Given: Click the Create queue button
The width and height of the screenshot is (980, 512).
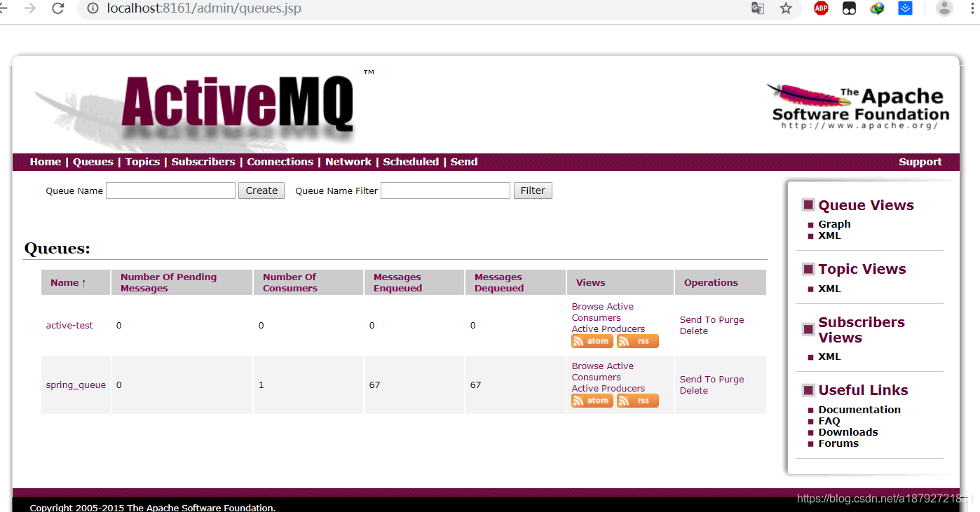Looking at the screenshot, I should [261, 191].
